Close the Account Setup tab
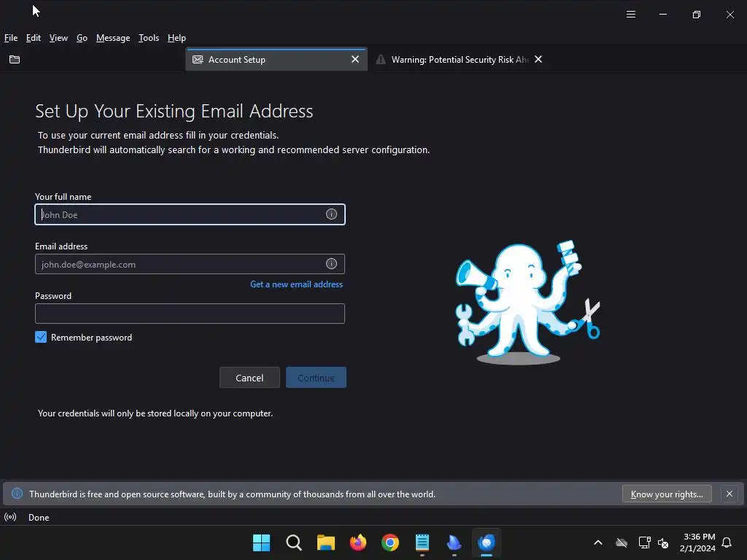Viewport: 747px width, 560px height. click(355, 59)
